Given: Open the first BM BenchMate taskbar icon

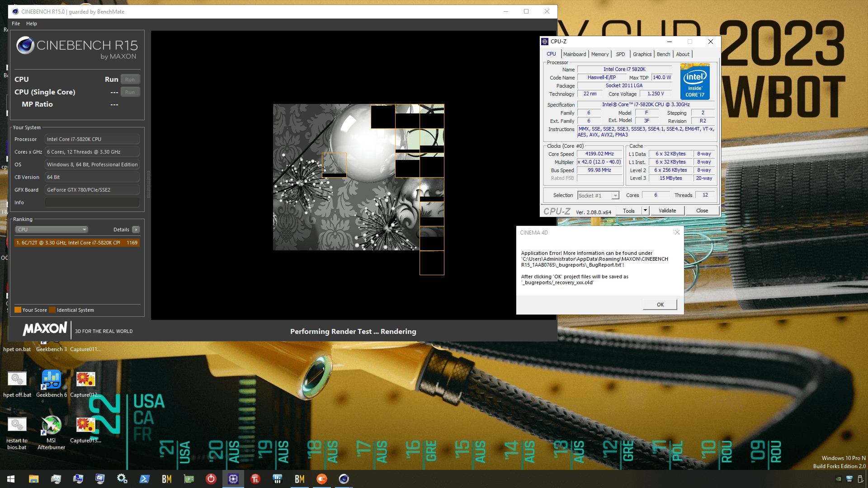Looking at the screenshot, I should (166, 479).
